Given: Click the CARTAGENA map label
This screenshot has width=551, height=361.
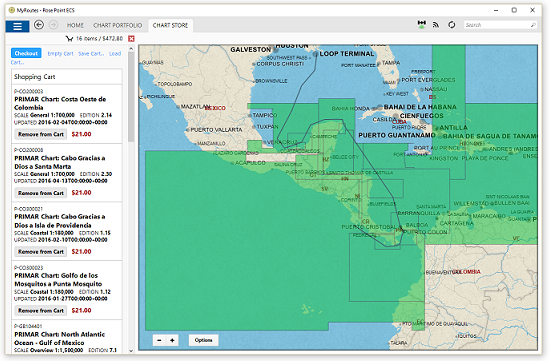Looking at the screenshot, I should pos(457,224).
